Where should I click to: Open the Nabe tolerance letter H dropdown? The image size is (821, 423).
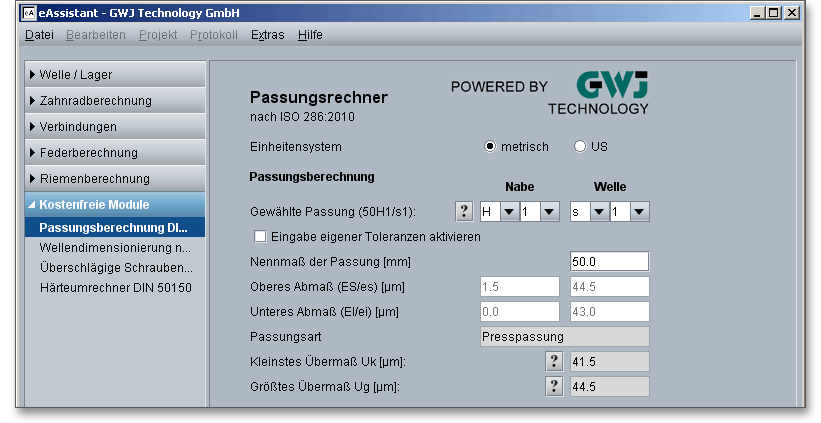[x=508, y=211]
